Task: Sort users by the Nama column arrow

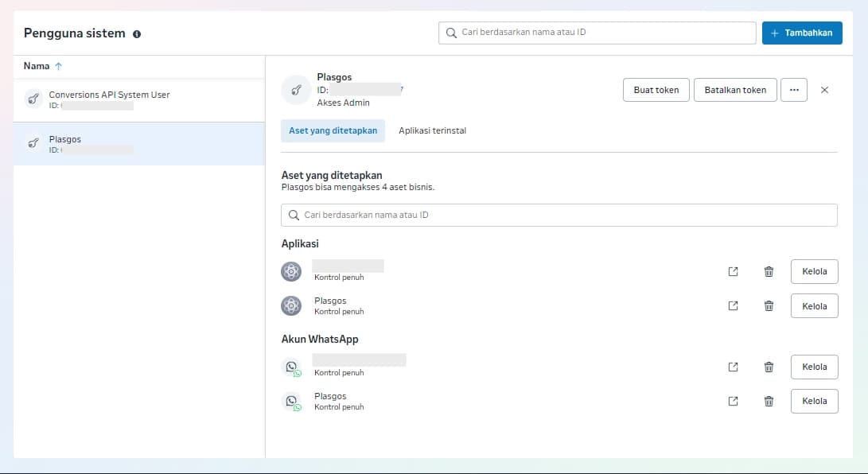Action: [58, 67]
